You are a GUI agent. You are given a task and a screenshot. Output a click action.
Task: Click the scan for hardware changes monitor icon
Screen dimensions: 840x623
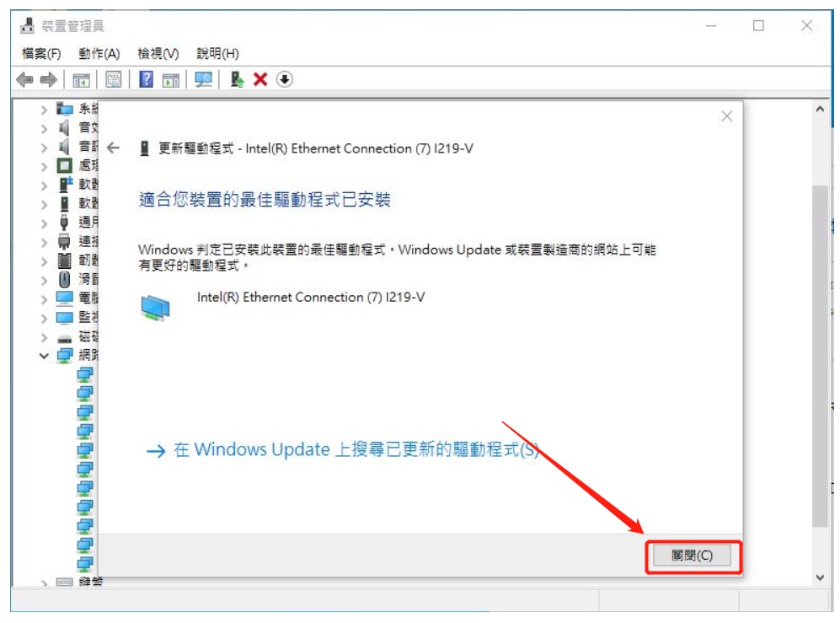[204, 79]
